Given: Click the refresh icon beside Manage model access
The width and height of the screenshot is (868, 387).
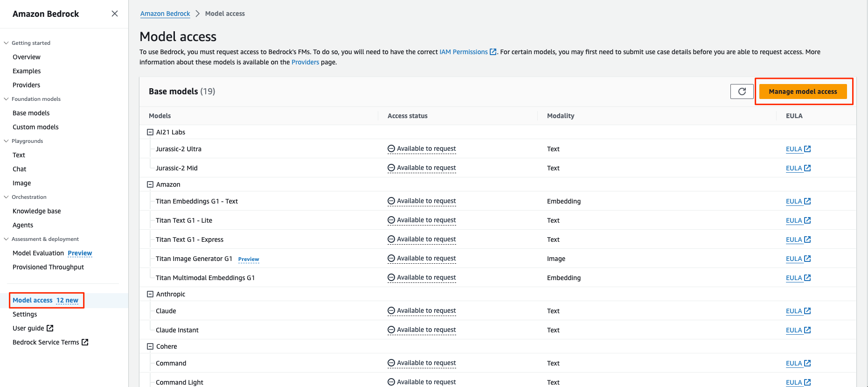Looking at the screenshot, I should tap(742, 91).
